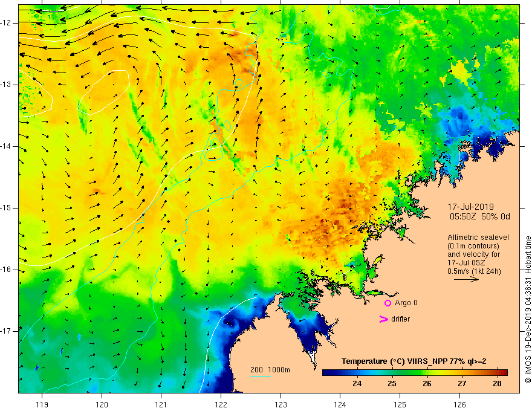
Task: Click the 'Argo 0' label
Action: 406,303
